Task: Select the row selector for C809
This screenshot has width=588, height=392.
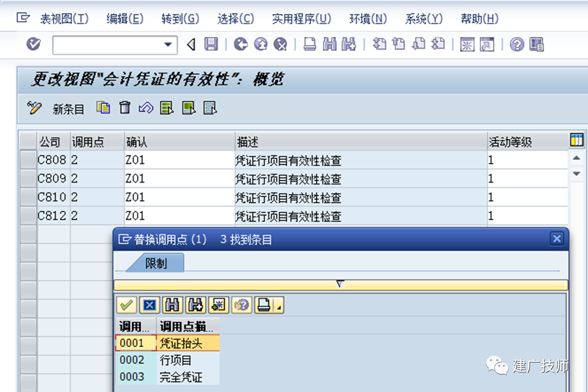Action: tap(28, 178)
